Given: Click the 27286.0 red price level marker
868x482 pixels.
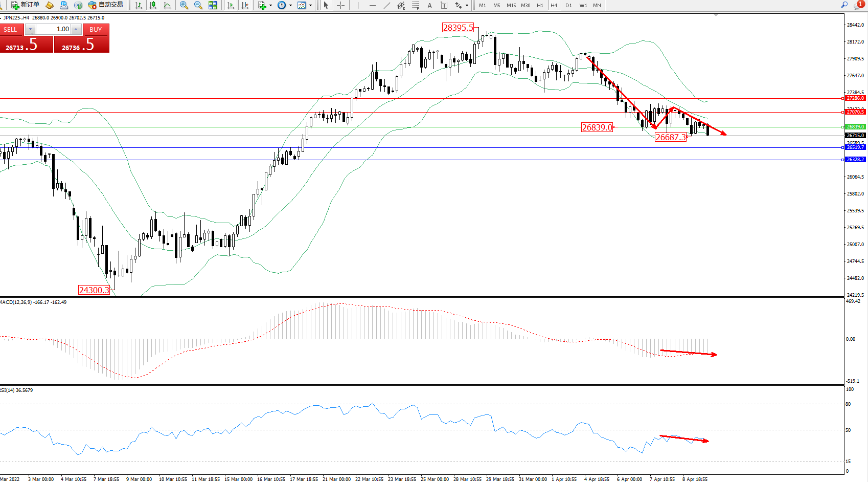Looking at the screenshot, I should coord(855,98).
